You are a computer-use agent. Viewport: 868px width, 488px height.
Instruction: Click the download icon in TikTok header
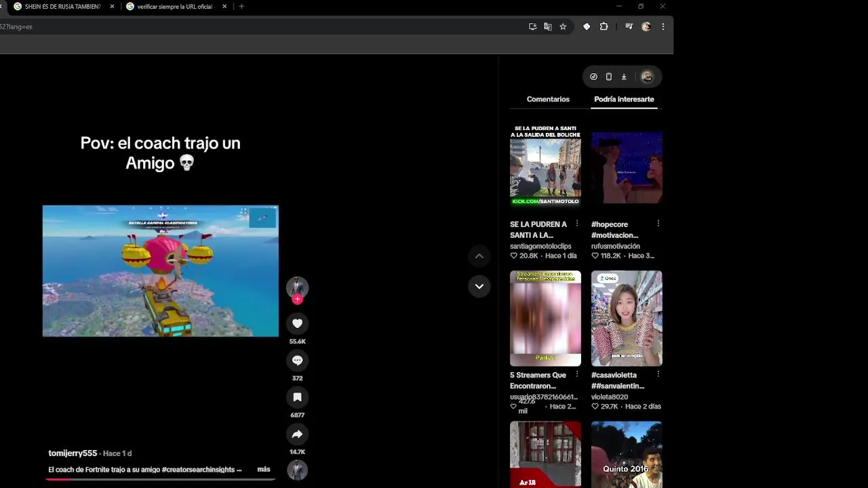(x=624, y=77)
